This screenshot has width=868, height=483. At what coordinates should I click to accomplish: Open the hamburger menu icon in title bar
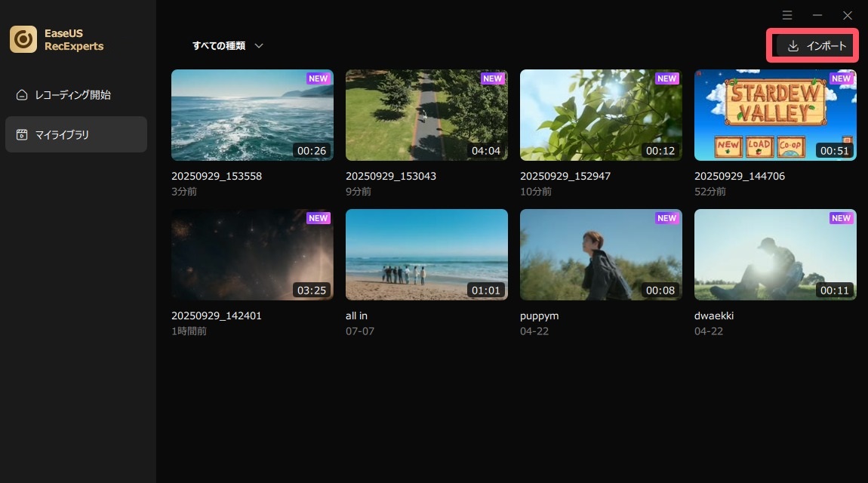pyautogui.click(x=787, y=15)
